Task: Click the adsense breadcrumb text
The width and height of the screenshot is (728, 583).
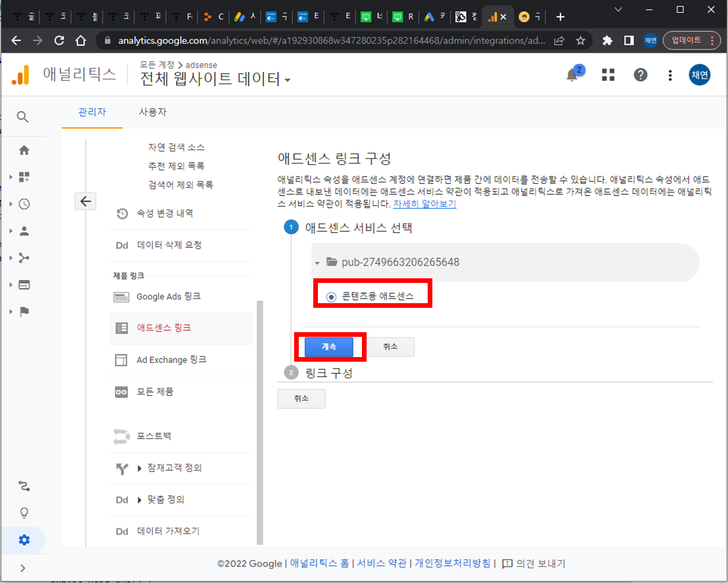Action: [x=201, y=65]
